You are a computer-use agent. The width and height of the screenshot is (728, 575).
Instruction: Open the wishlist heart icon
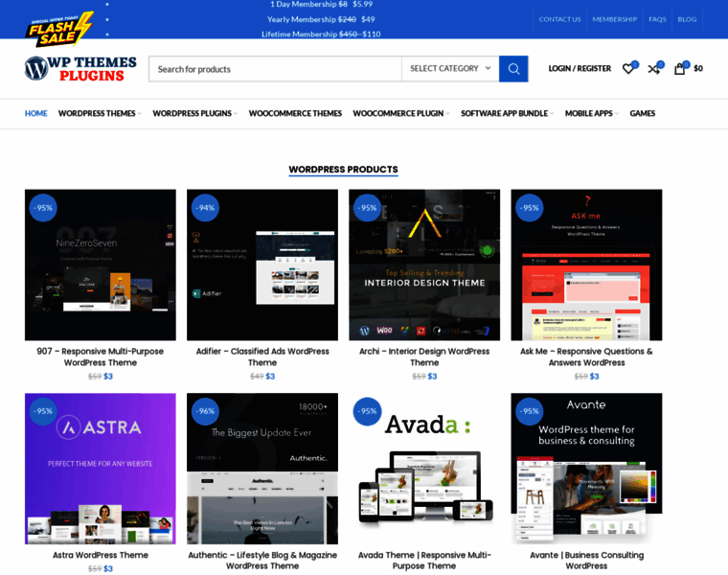tap(628, 69)
